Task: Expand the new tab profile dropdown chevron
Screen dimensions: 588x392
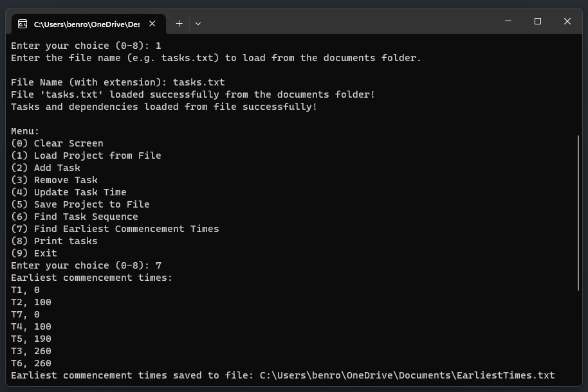Action: 198,24
